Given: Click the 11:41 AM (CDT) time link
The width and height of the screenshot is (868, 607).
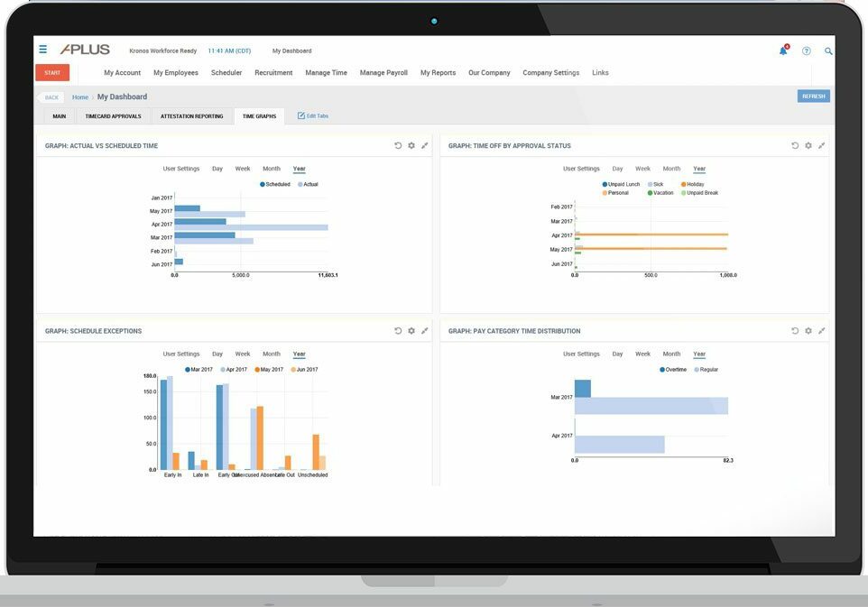Looking at the screenshot, I should coord(229,51).
